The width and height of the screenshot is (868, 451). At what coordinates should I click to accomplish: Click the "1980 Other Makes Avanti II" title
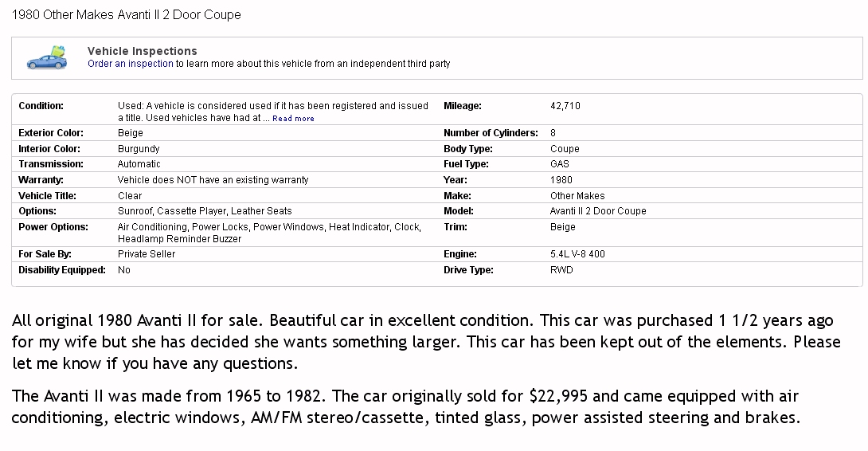pyautogui.click(x=126, y=14)
